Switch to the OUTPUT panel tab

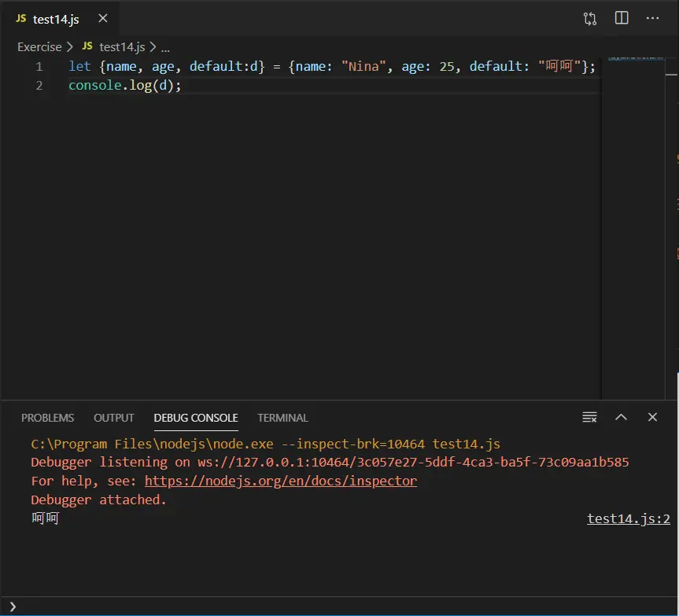(114, 418)
